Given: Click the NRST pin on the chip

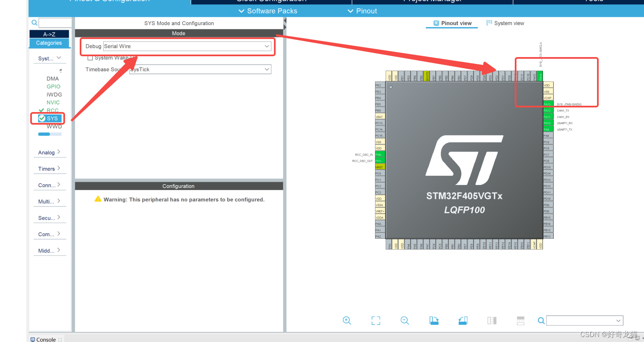Looking at the screenshot, I should point(380,167).
